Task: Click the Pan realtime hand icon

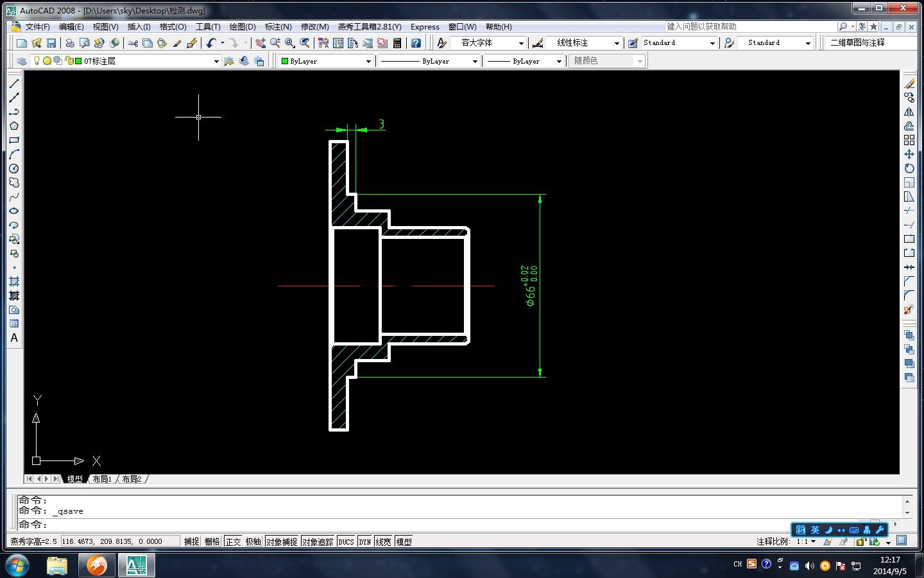Action: click(x=261, y=43)
